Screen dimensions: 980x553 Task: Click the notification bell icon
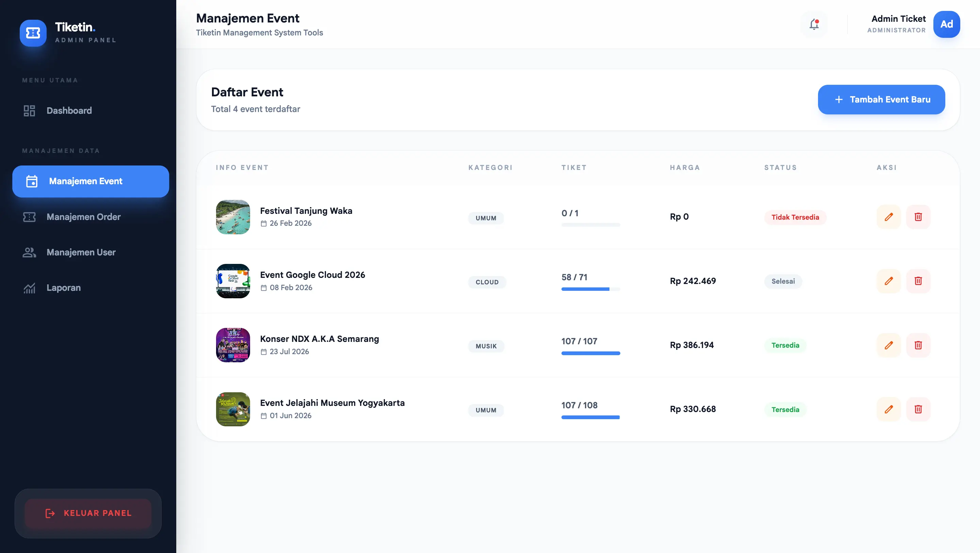[814, 25]
